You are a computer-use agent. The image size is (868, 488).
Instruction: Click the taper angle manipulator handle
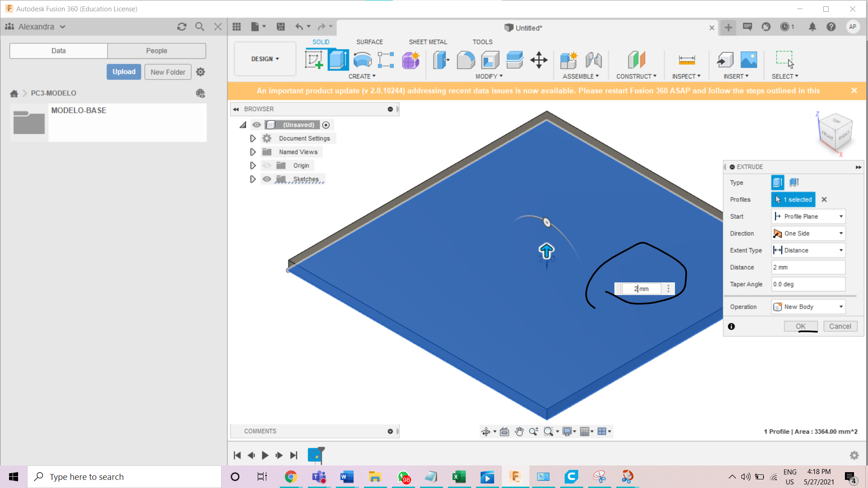coord(547,222)
